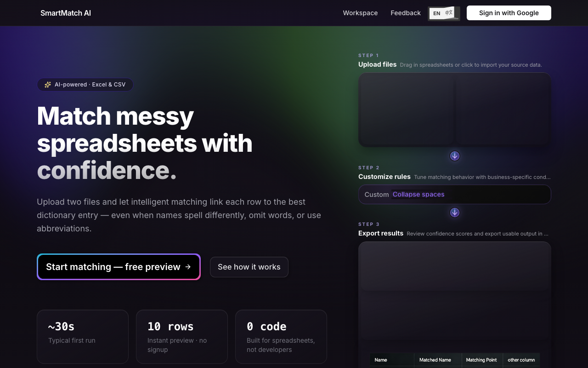This screenshot has height=368, width=588.
Task: Click the sparkle icon in AI-powered badge
Action: [x=48, y=85]
